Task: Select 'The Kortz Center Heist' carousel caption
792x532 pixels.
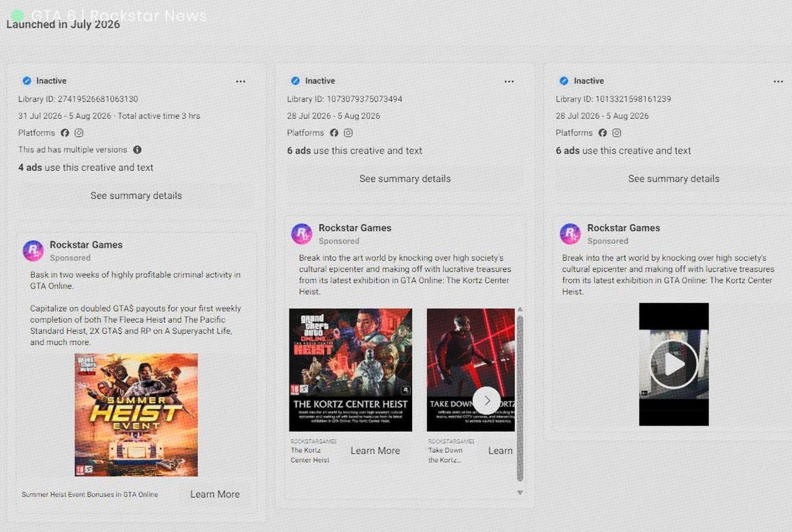Action: (310, 455)
